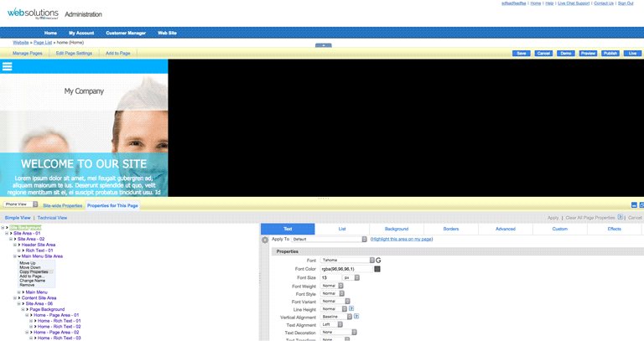
Task: Expand arrow menu of Rich Text - 01
Action: (23, 251)
